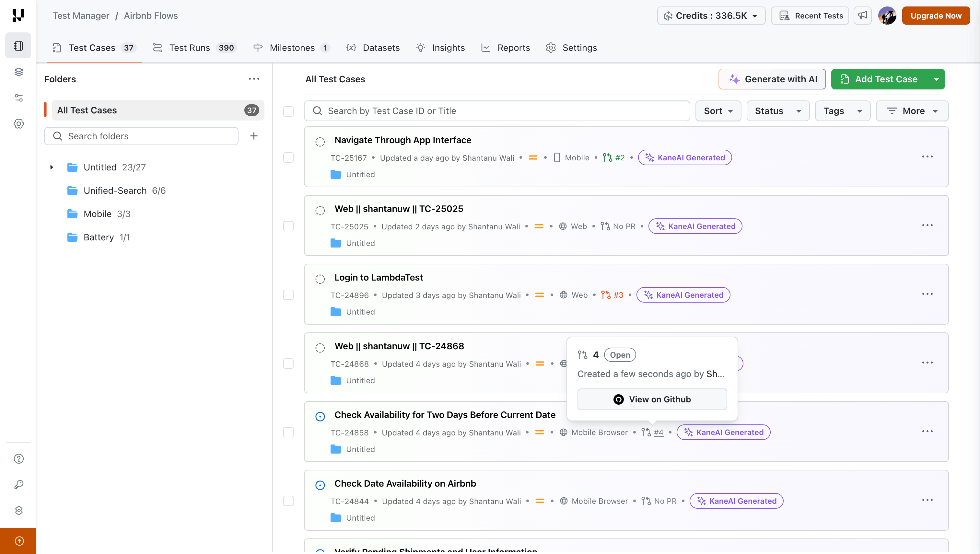Switch to the Insights tab
The image size is (980, 554).
click(441, 48)
